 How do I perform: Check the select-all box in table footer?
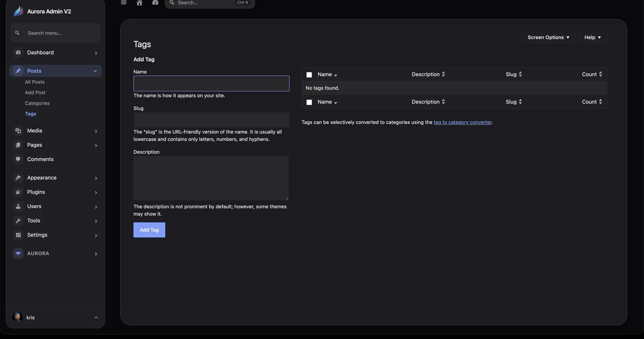pos(309,102)
